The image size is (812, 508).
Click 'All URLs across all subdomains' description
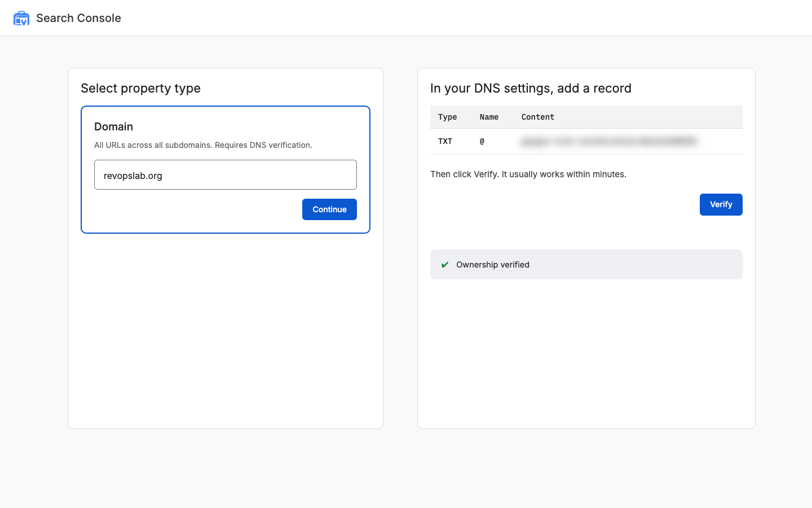[x=203, y=145]
